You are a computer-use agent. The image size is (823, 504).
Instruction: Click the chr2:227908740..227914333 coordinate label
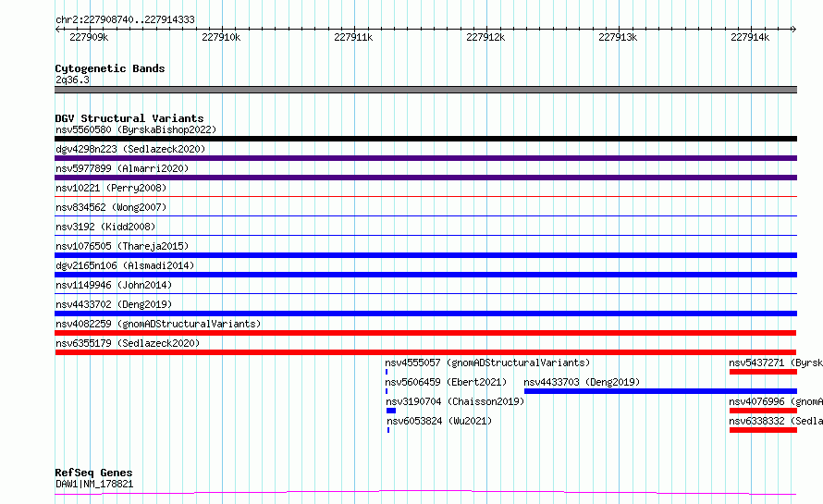click(x=125, y=19)
